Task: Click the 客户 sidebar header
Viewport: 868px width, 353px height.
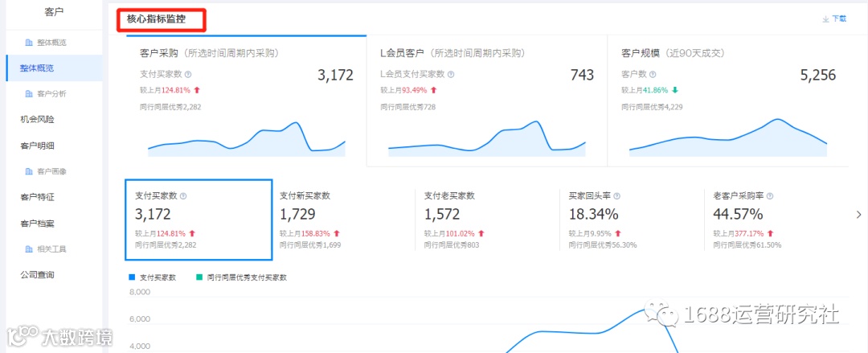Action: (x=54, y=12)
